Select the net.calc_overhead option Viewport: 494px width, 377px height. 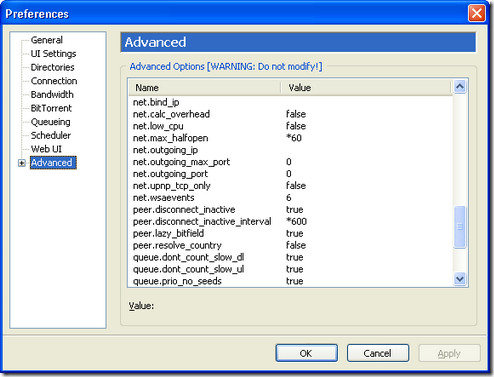tap(290, 114)
